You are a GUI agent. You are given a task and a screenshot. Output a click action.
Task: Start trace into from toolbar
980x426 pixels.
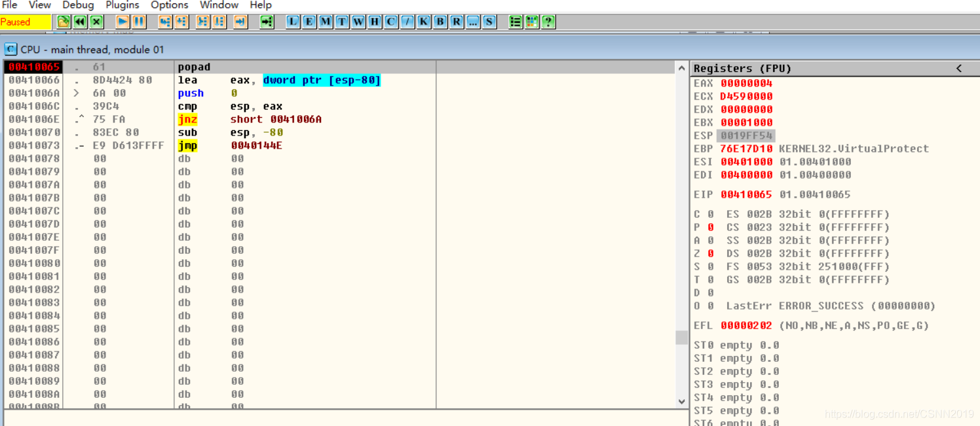click(x=203, y=22)
